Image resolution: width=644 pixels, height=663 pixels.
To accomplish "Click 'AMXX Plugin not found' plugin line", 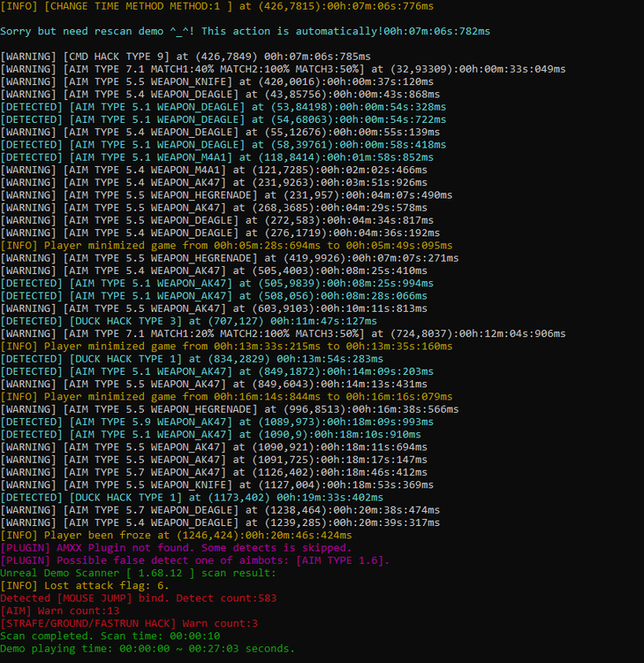I will (x=176, y=548).
